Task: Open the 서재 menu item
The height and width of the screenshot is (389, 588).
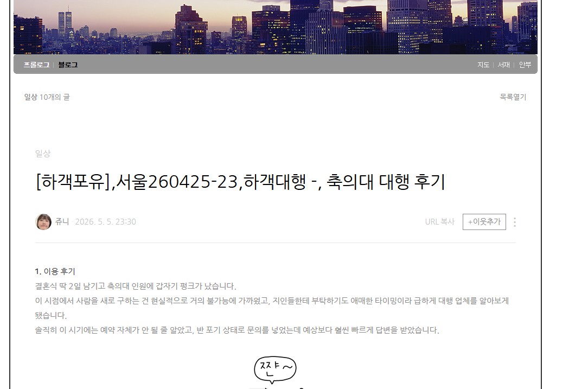Action: coord(503,65)
